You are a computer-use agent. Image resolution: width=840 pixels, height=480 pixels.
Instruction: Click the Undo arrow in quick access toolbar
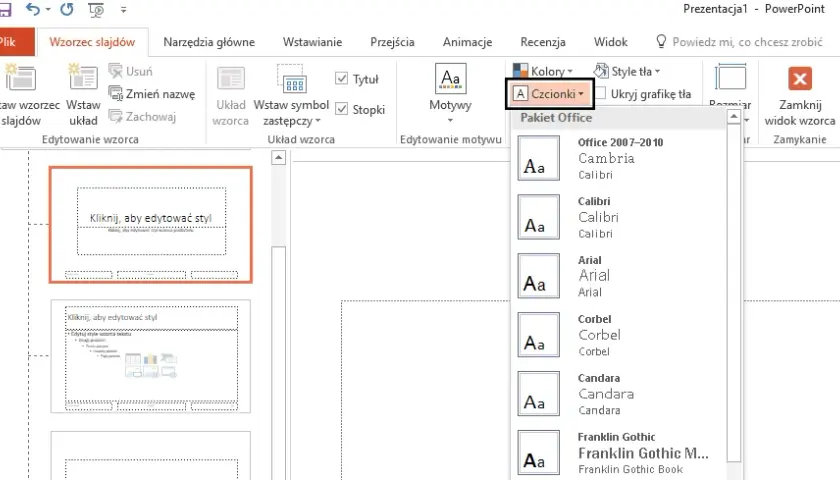[x=33, y=9]
